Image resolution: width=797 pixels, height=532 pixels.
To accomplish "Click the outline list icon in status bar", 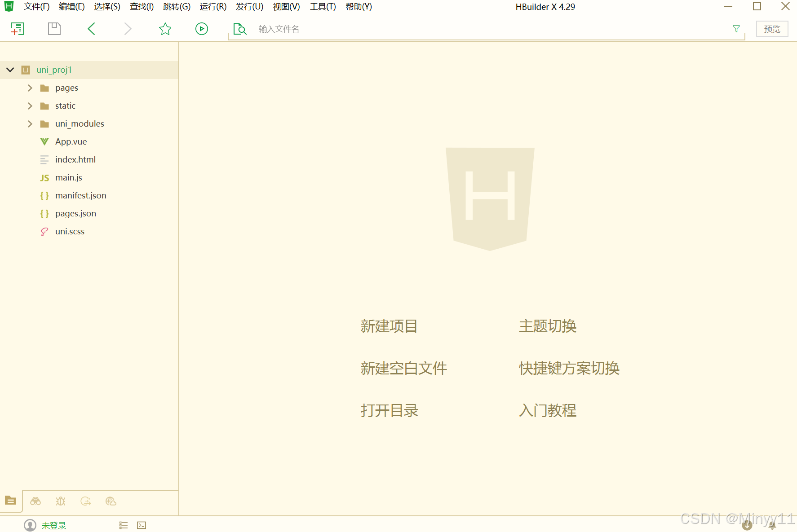I will [124, 525].
